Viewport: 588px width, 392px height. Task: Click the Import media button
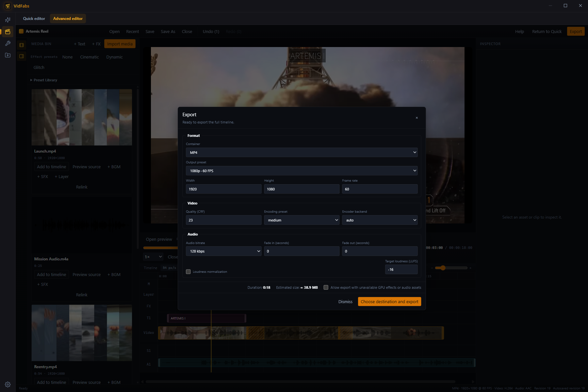pyautogui.click(x=120, y=44)
